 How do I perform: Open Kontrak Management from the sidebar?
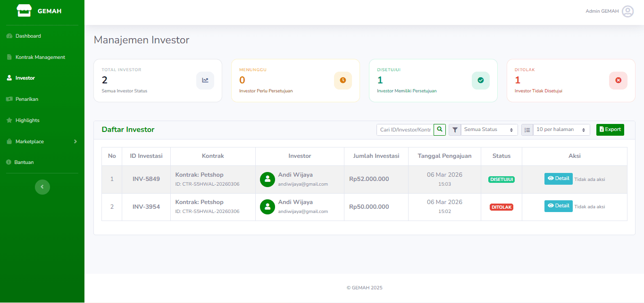pyautogui.click(x=40, y=57)
